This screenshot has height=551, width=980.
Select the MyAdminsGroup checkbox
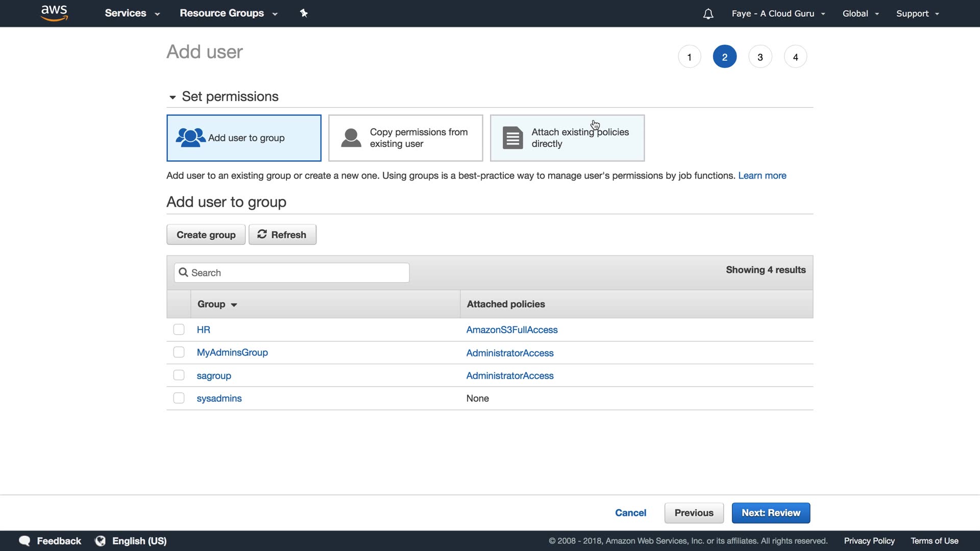pyautogui.click(x=179, y=353)
